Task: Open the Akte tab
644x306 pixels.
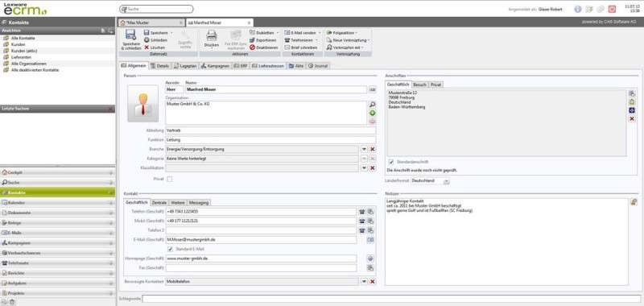Action: click(296, 65)
